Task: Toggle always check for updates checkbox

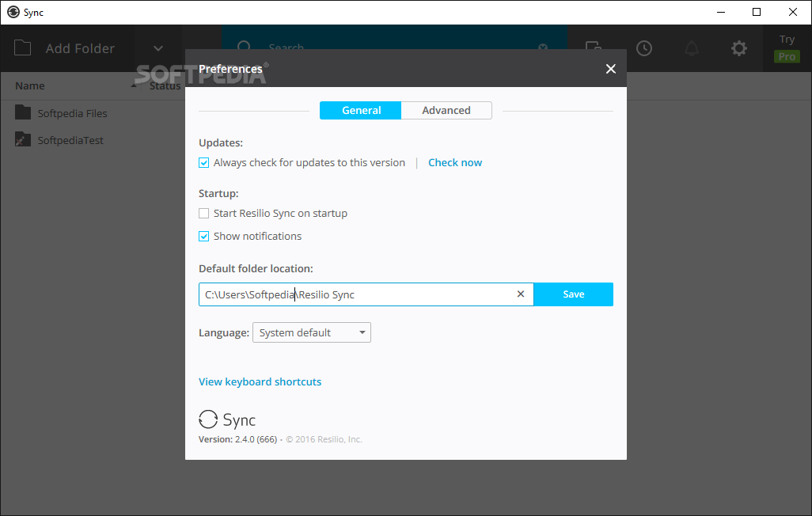Action: (x=204, y=163)
